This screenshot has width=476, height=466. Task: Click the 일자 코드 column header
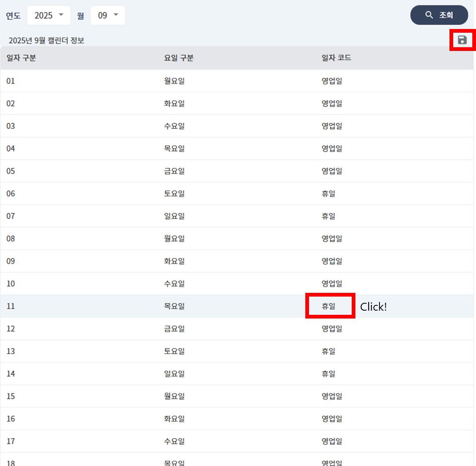[x=336, y=58]
